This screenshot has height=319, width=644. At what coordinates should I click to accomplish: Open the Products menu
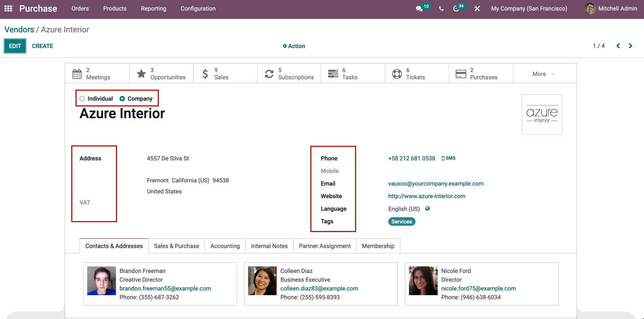tap(115, 9)
